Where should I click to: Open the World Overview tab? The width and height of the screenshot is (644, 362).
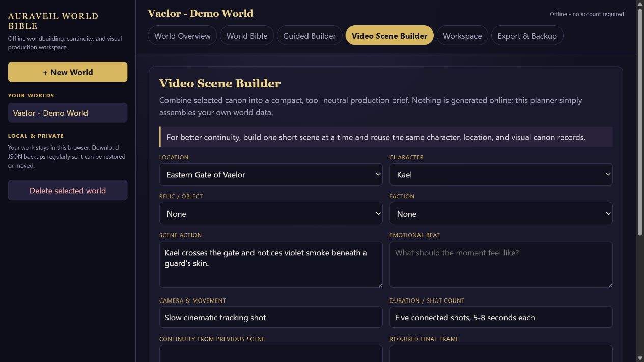point(182,36)
